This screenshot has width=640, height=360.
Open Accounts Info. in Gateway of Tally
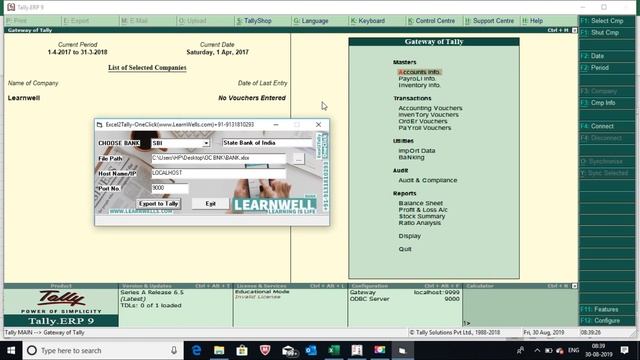tap(419, 72)
